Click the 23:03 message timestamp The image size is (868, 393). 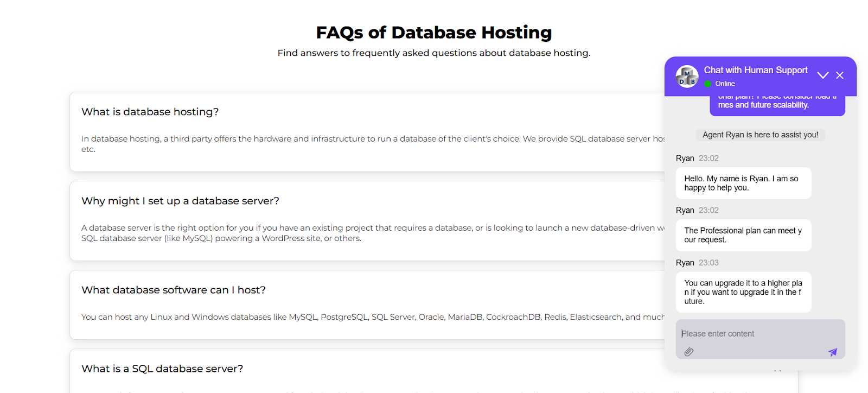709,263
